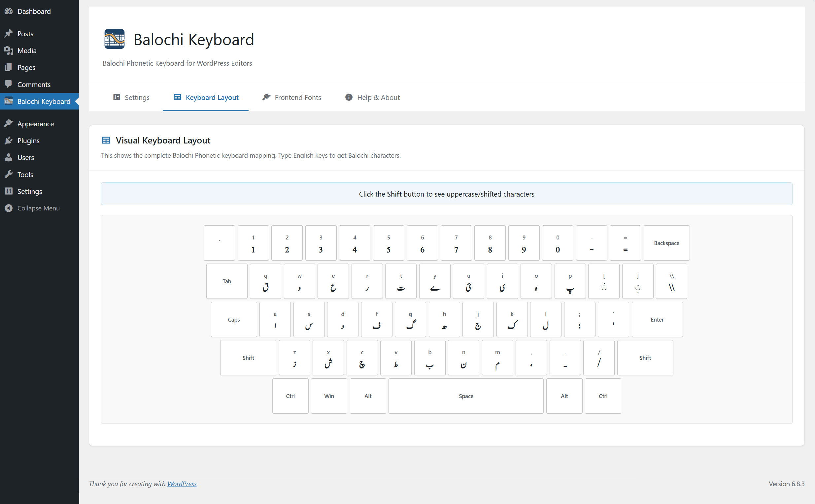
Task: Click the Help & About info icon
Action: tap(349, 97)
